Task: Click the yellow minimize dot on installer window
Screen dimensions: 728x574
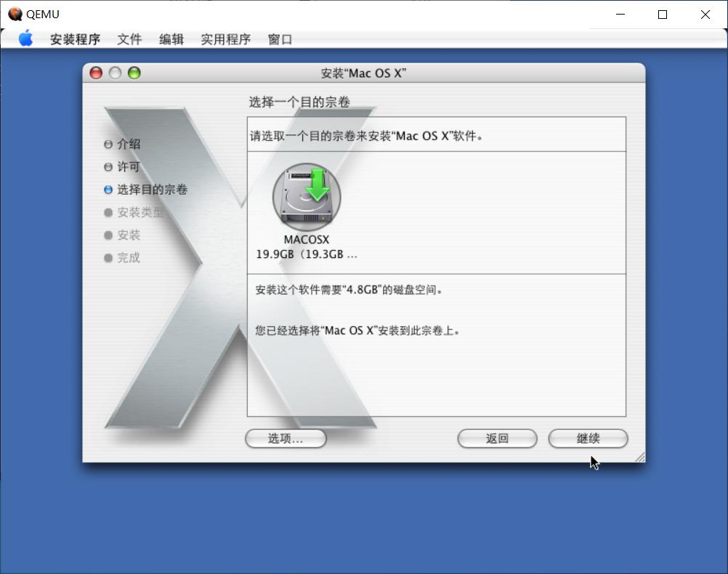Action: pyautogui.click(x=115, y=73)
